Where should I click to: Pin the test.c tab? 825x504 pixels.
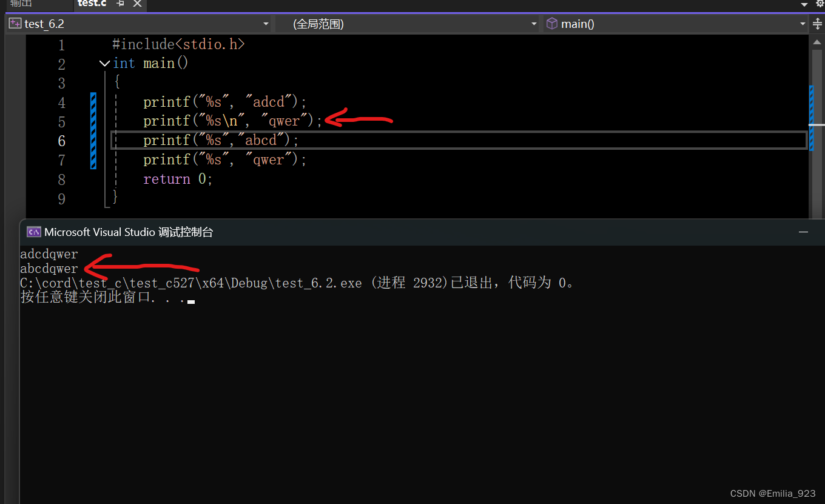pos(120,4)
